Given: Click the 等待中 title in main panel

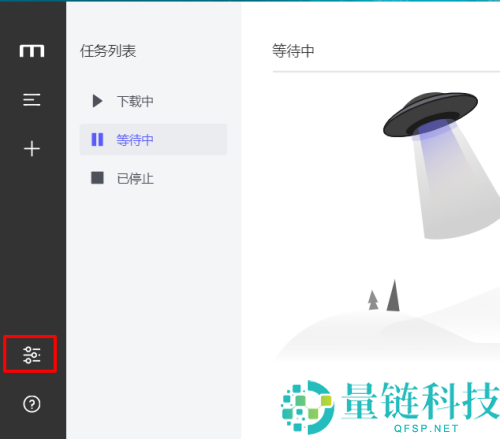Looking at the screenshot, I should pyautogui.click(x=293, y=51).
